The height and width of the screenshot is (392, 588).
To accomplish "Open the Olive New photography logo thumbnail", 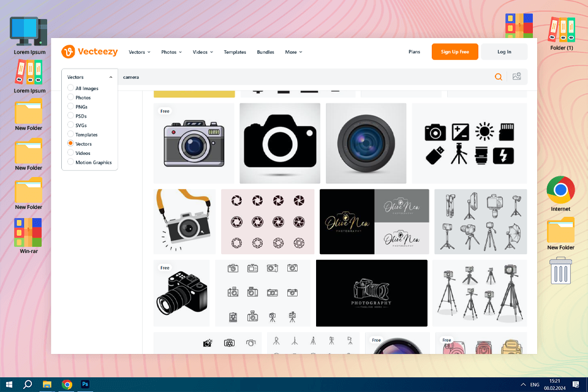I will click(x=374, y=222).
